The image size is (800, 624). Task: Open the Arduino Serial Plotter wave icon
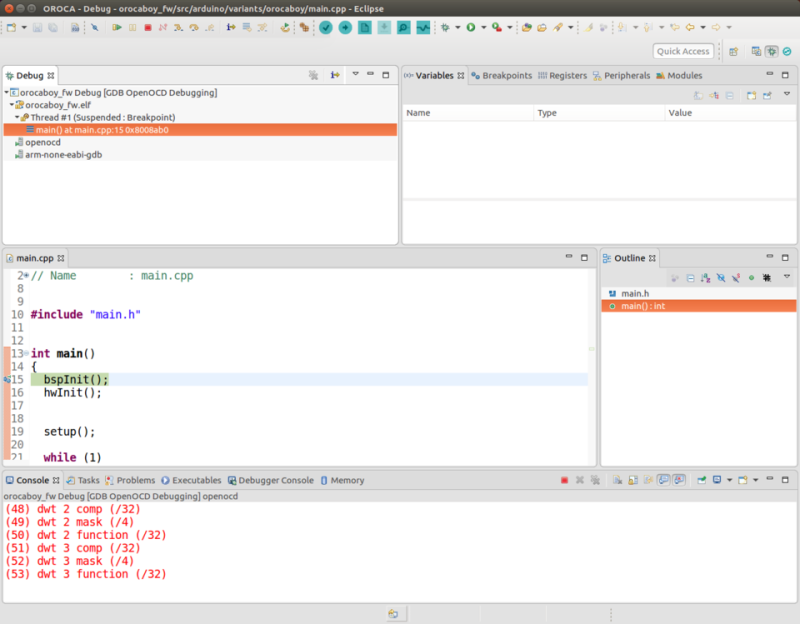coord(423,28)
